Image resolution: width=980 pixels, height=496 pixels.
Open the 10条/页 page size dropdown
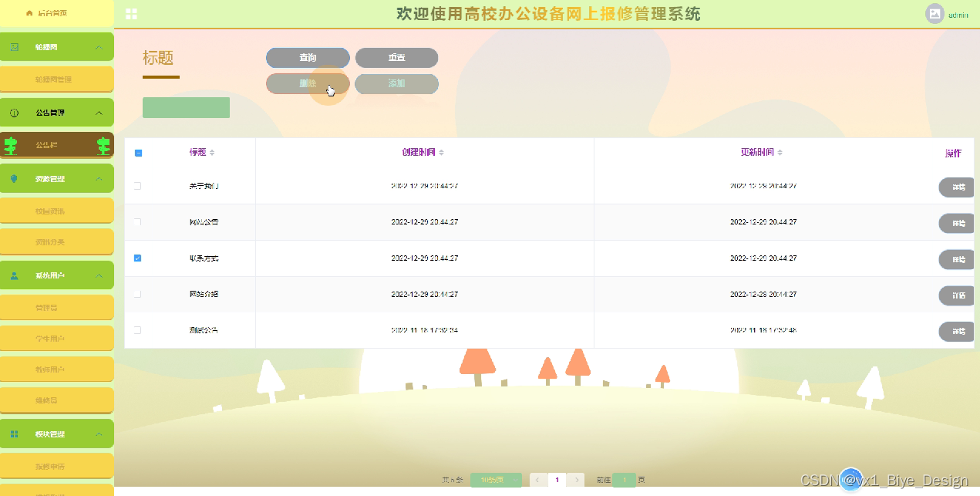[x=496, y=480]
